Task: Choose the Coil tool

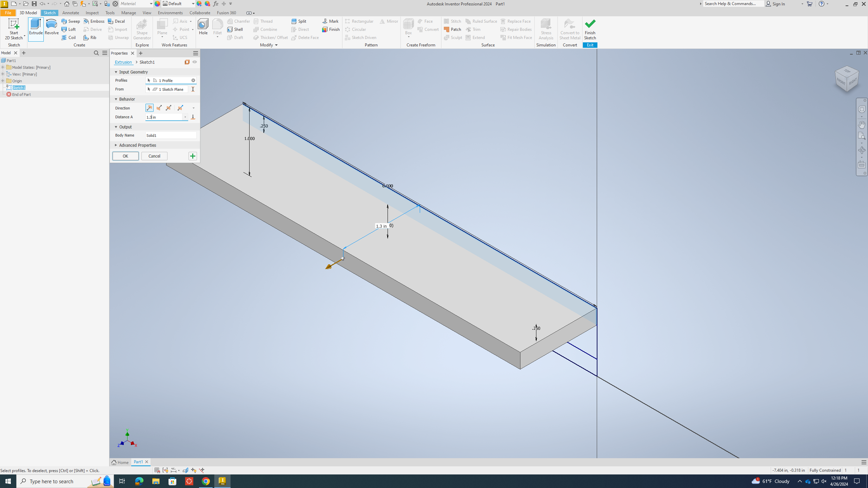Action: coord(68,37)
